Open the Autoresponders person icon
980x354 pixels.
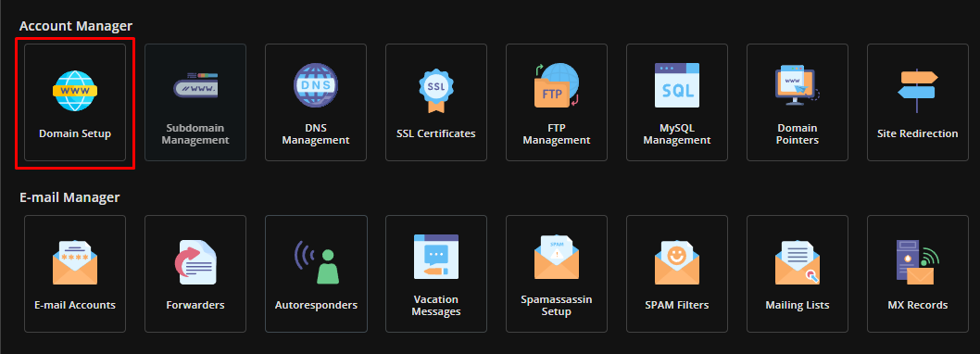coord(317,262)
